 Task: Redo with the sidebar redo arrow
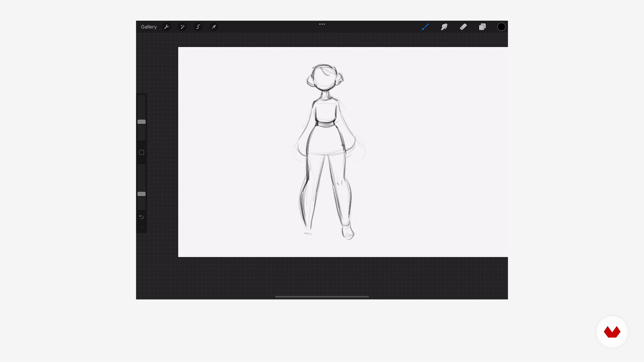click(x=142, y=228)
